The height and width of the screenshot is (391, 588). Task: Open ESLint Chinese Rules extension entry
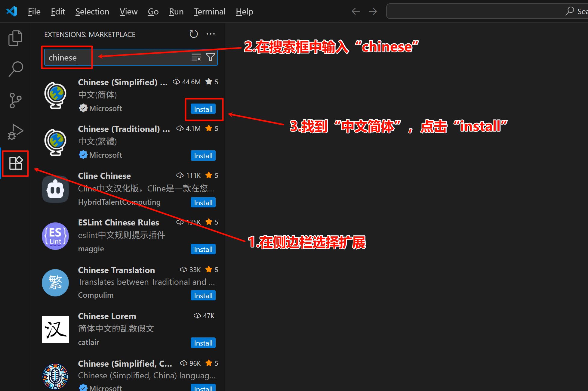(x=119, y=222)
